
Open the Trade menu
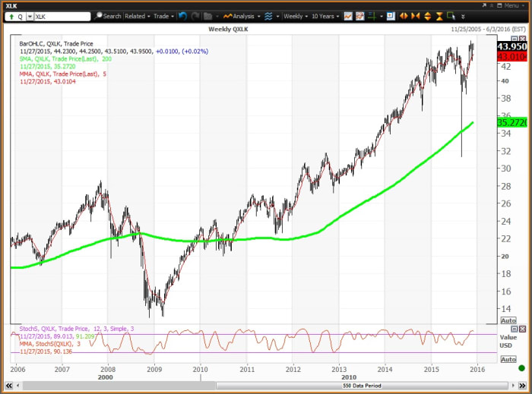click(x=163, y=16)
